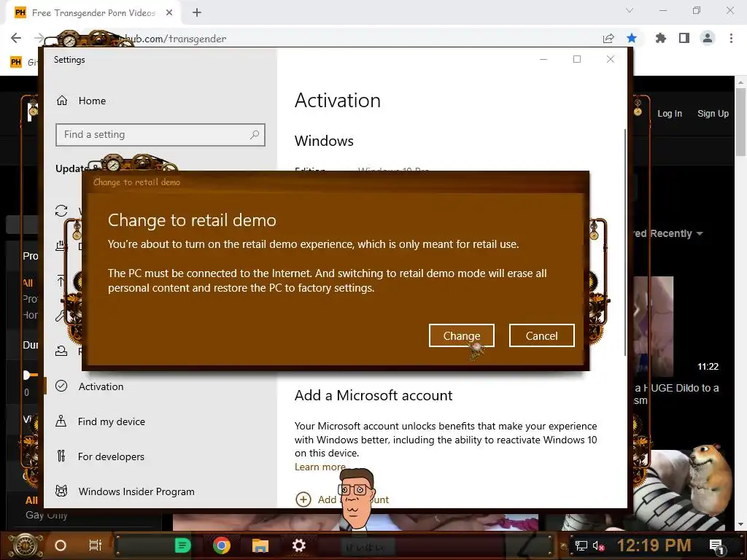Open Chrome profile menu
The width and height of the screenshot is (747, 560).
point(708,38)
